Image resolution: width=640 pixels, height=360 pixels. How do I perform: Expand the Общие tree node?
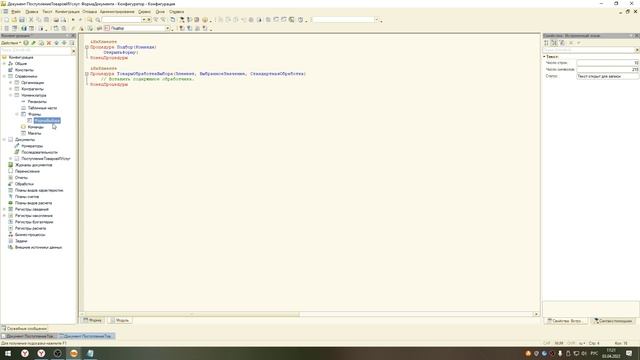pos(4,64)
